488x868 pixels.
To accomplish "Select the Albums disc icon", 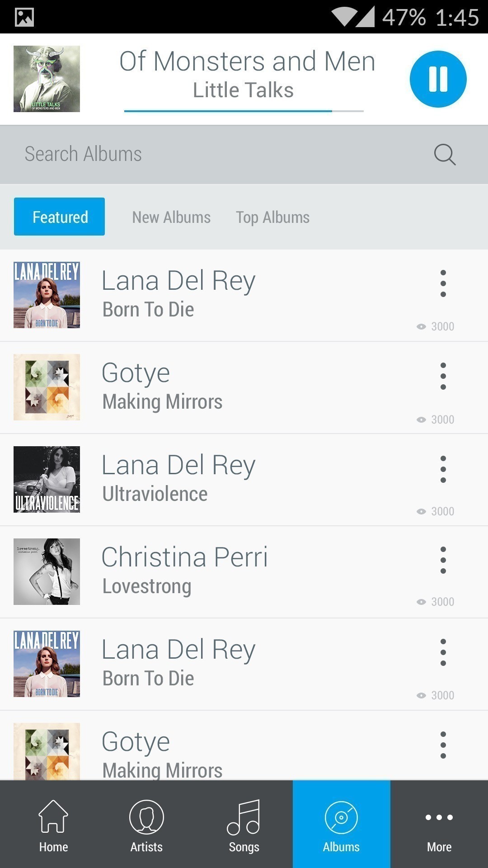I will [x=341, y=817].
